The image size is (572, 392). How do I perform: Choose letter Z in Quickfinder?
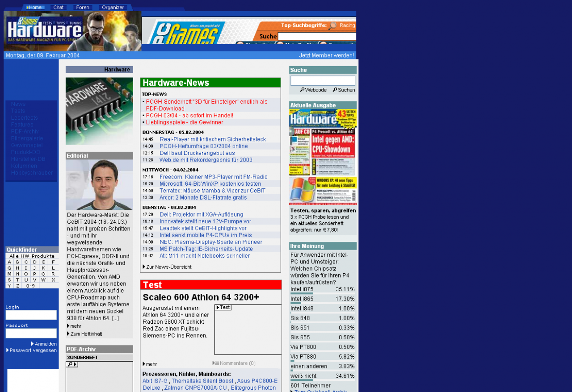pyautogui.click(x=17, y=286)
